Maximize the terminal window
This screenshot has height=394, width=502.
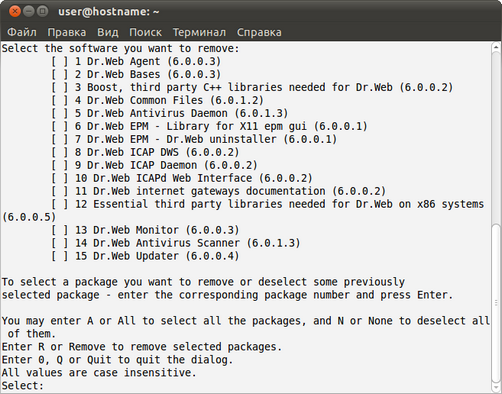click(x=42, y=11)
